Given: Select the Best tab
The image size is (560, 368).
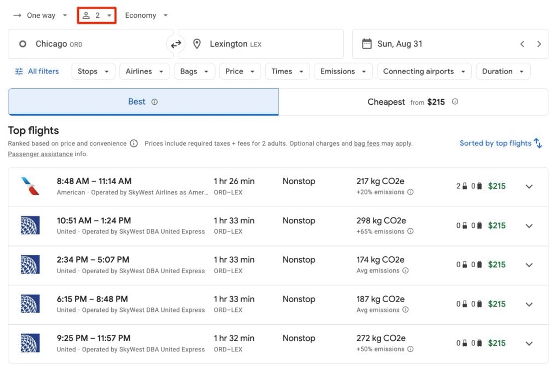Looking at the screenshot, I should tap(143, 102).
